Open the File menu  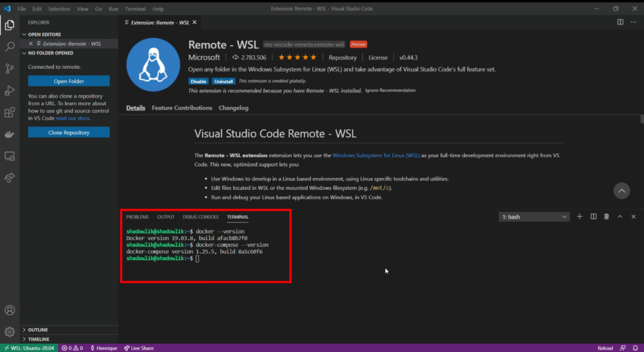(x=21, y=9)
